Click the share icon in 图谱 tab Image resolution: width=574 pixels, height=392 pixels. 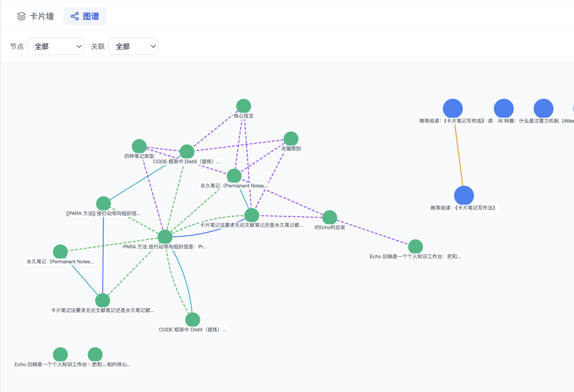point(75,16)
